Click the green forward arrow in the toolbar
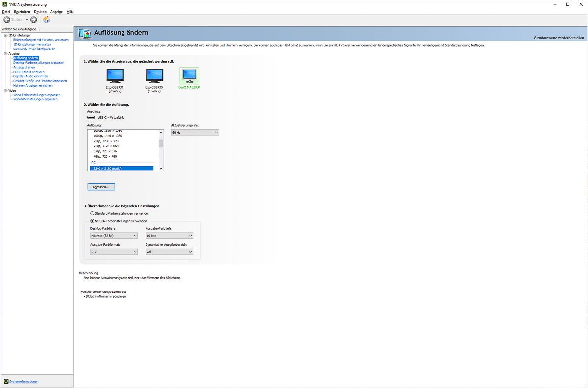Screen dimensions: 588x388 click(x=33, y=20)
